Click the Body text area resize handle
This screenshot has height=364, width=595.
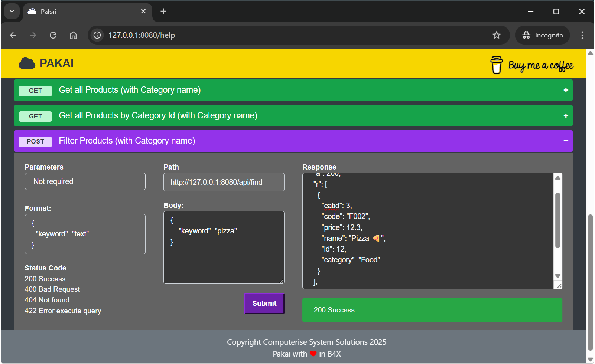[282, 281]
